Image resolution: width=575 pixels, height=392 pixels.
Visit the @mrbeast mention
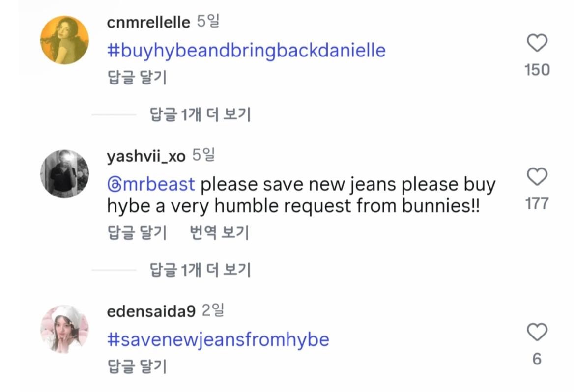[x=151, y=185]
